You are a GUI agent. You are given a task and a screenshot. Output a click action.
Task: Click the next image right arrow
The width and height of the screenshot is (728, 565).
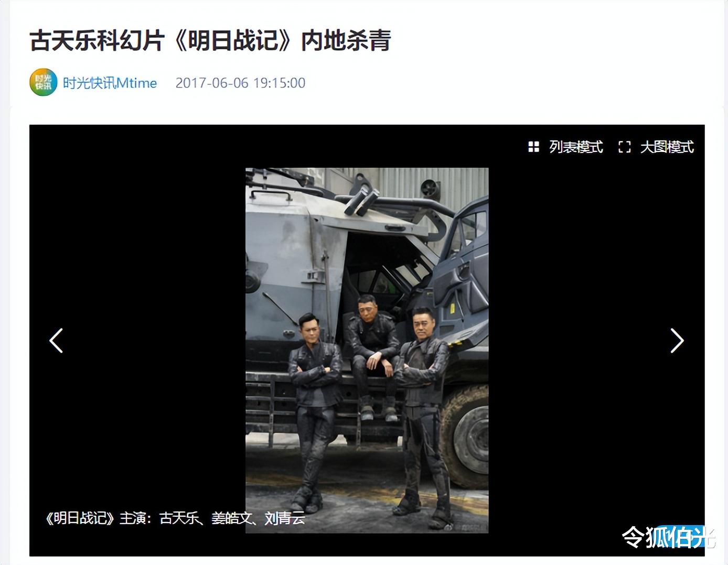[x=677, y=341]
